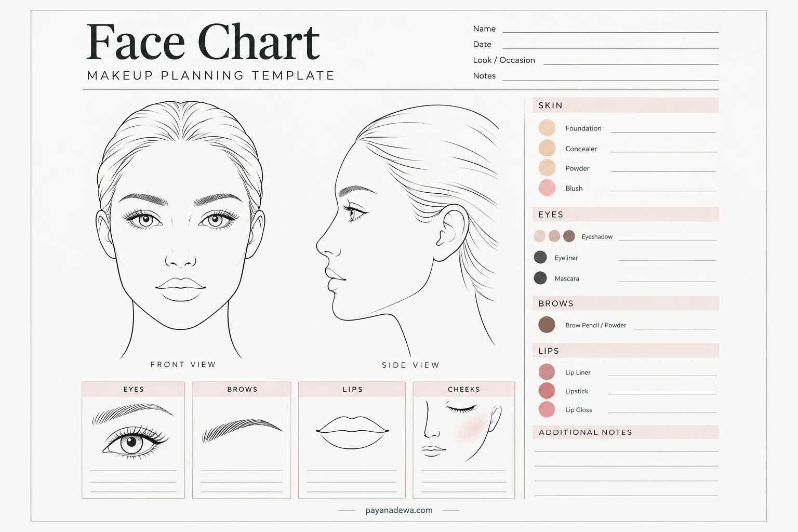798x532 pixels.
Task: Click the SIDE VIEW label
Action: click(x=410, y=365)
